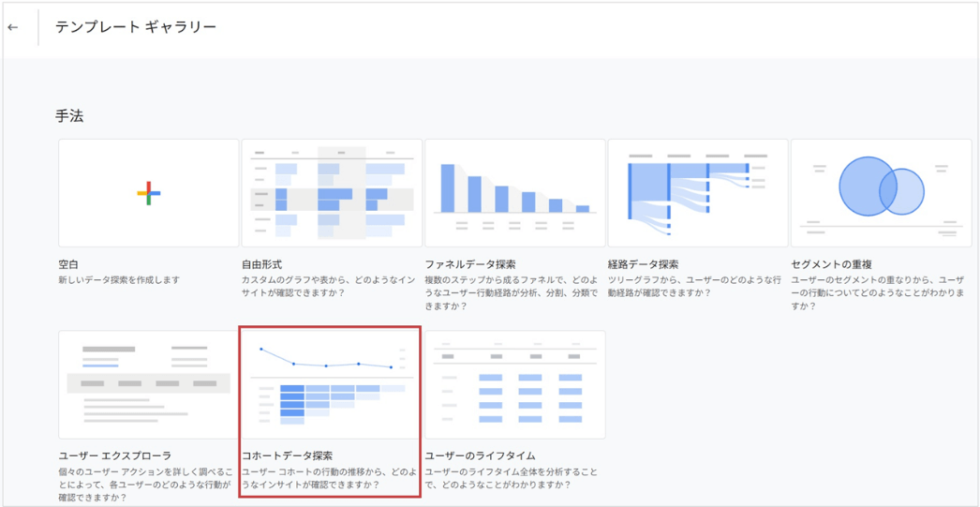Open the 経路データ探索 path chart thumbnail
980x507 pixels.
(x=698, y=193)
